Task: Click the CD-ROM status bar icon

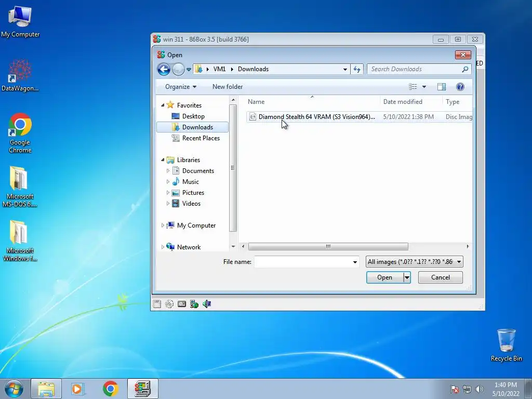Action: point(169,304)
